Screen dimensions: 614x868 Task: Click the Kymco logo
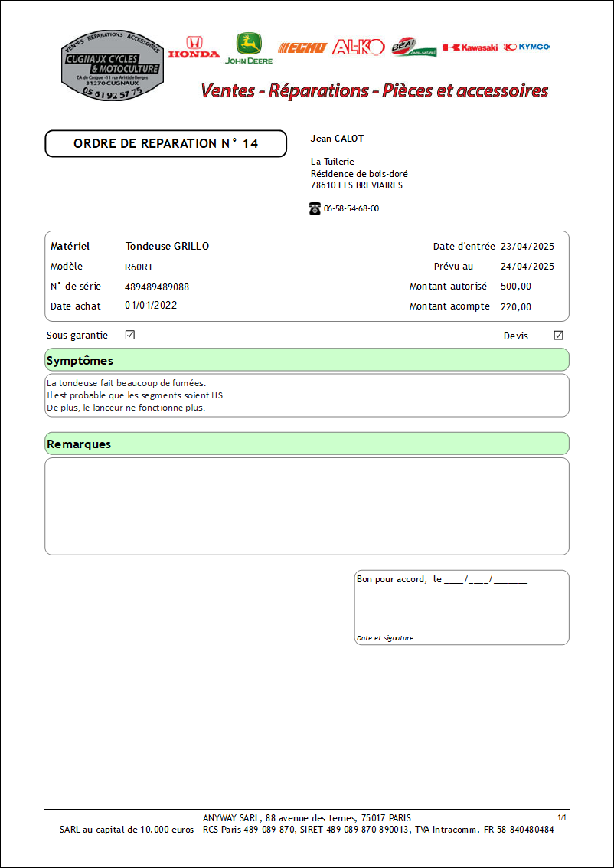[x=527, y=47]
